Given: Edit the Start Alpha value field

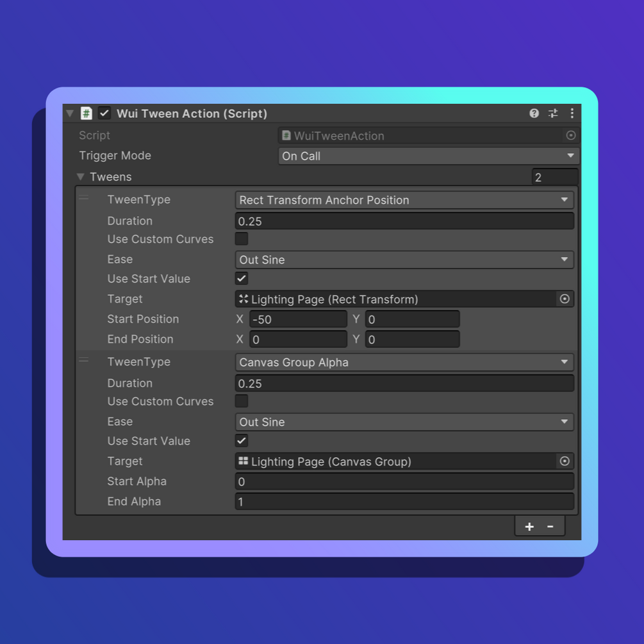Looking at the screenshot, I should tap(404, 481).
